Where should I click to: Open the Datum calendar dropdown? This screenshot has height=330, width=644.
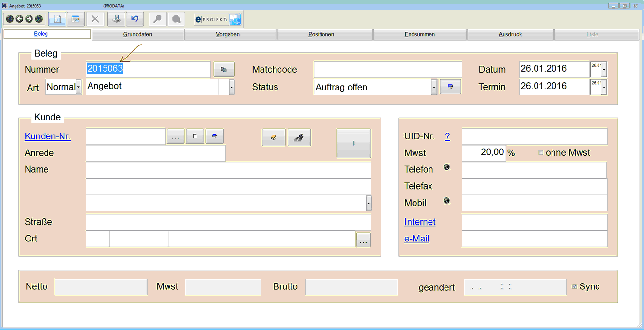(603, 70)
